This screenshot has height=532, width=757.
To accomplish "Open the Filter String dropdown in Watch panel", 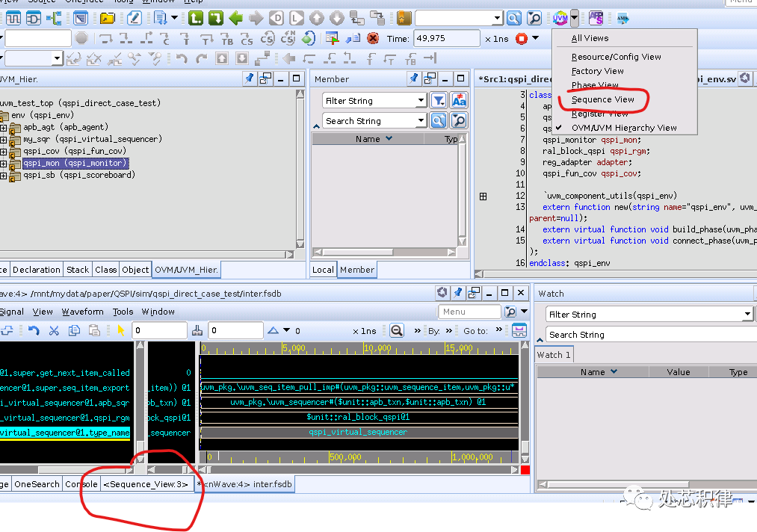I will pyautogui.click(x=747, y=315).
